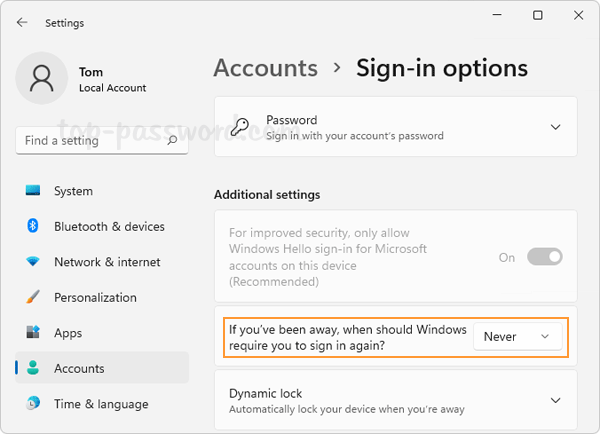
Task: Click the Password key icon
Action: pyautogui.click(x=240, y=127)
